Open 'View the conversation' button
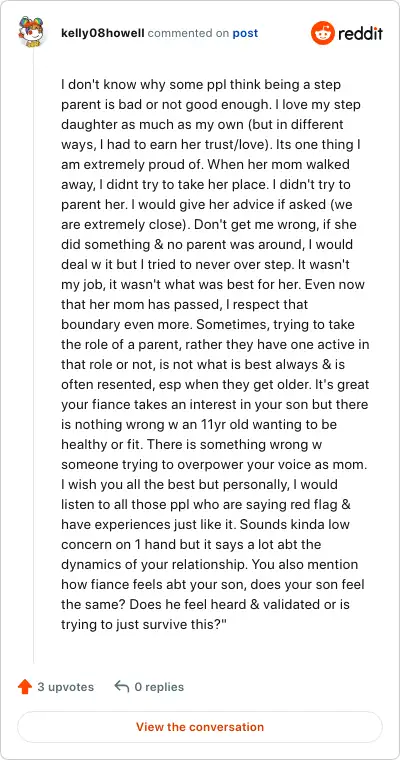The image size is (400, 760). [200, 727]
